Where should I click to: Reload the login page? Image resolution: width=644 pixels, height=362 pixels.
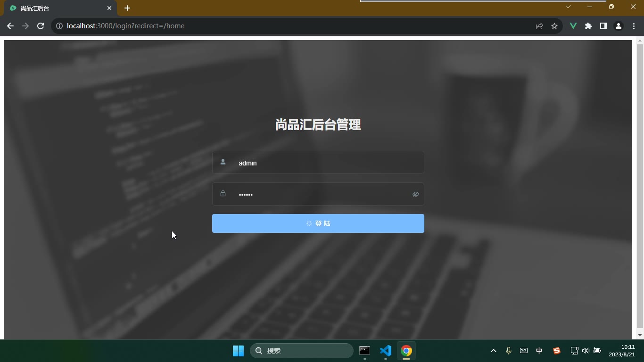coord(41,26)
